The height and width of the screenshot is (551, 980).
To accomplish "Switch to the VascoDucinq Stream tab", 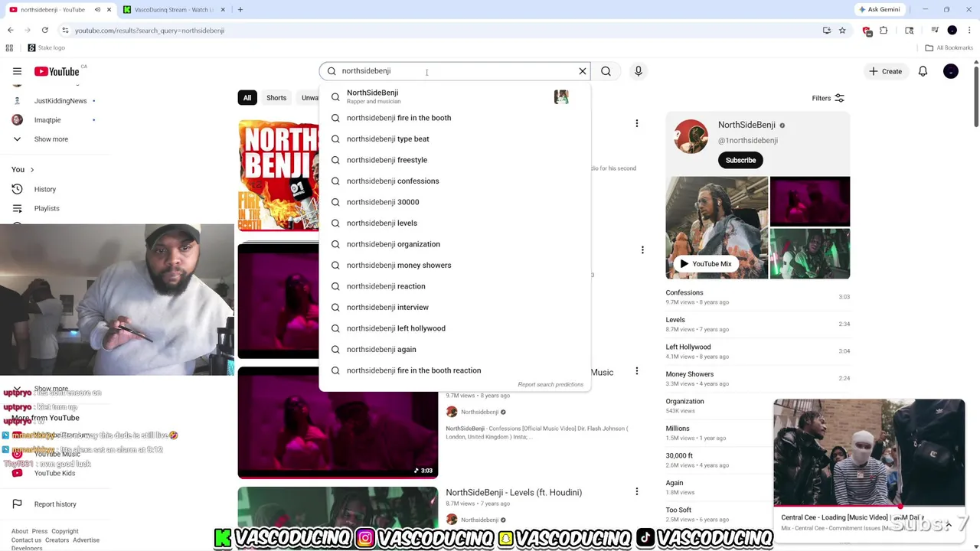I will pos(173,9).
